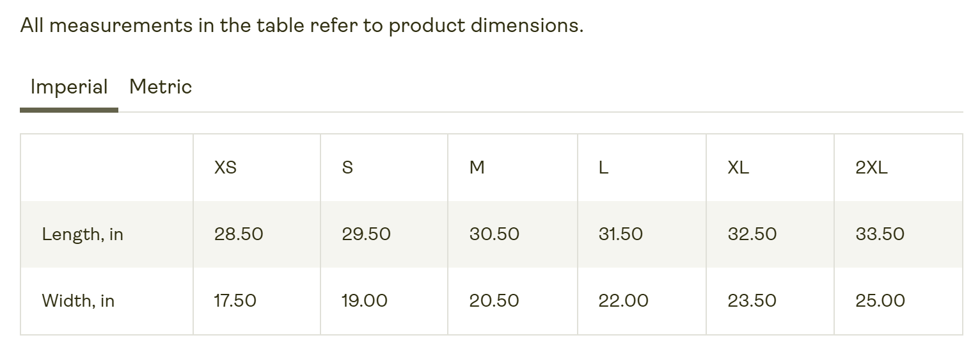Screen dimensions: 980x356
Task: Click the L size column header
Action: (x=603, y=168)
